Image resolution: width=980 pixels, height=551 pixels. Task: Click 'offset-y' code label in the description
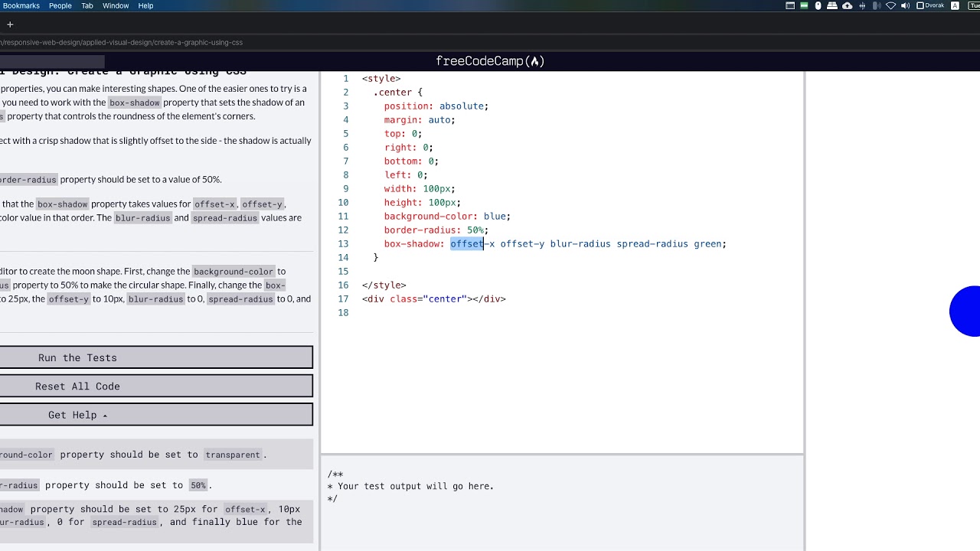coord(263,204)
